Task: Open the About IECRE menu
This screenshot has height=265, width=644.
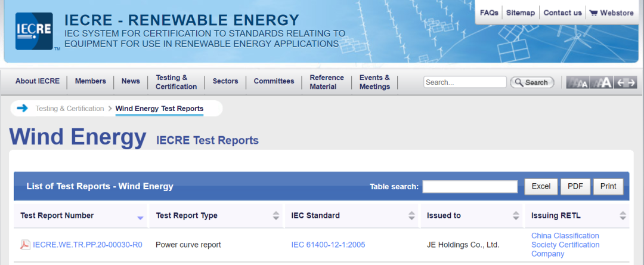Action: pyautogui.click(x=38, y=81)
